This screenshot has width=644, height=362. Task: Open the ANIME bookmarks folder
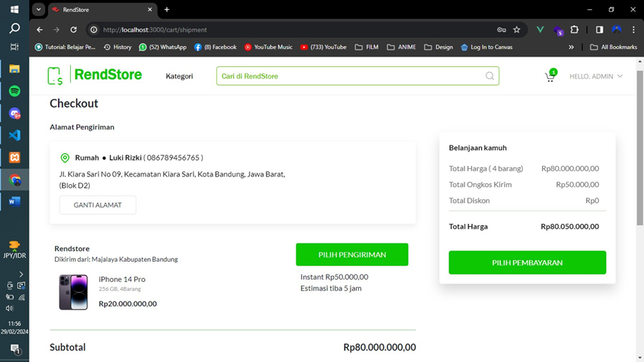coord(401,48)
